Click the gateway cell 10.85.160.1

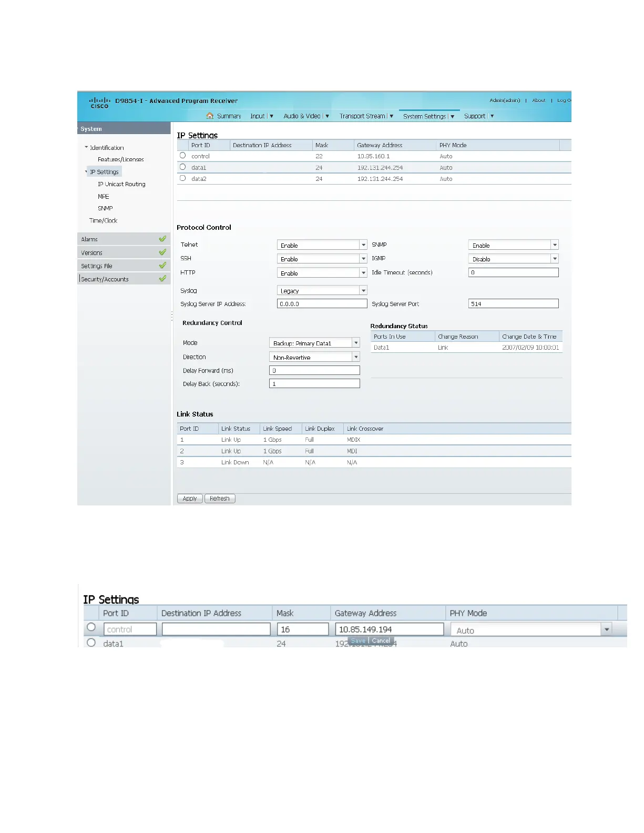point(373,156)
